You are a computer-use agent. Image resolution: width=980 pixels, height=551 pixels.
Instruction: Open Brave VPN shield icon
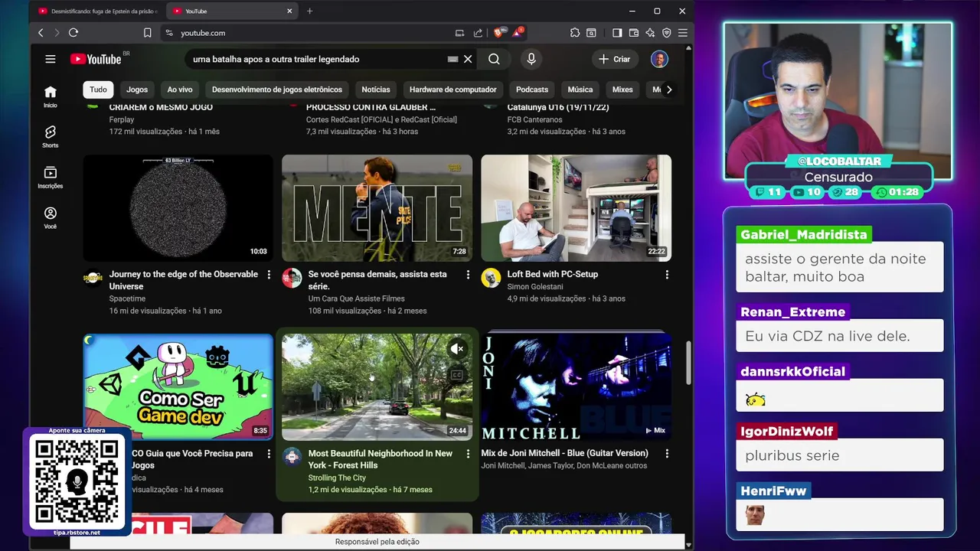click(666, 33)
